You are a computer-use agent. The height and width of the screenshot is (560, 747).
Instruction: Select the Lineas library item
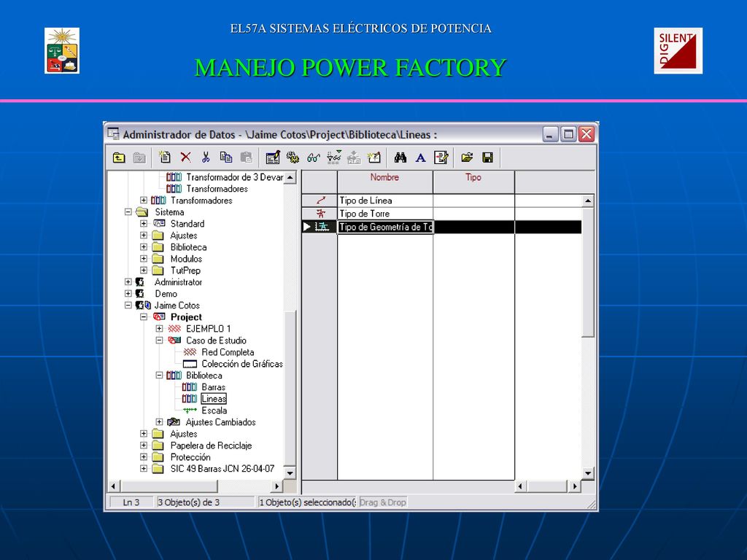click(214, 399)
